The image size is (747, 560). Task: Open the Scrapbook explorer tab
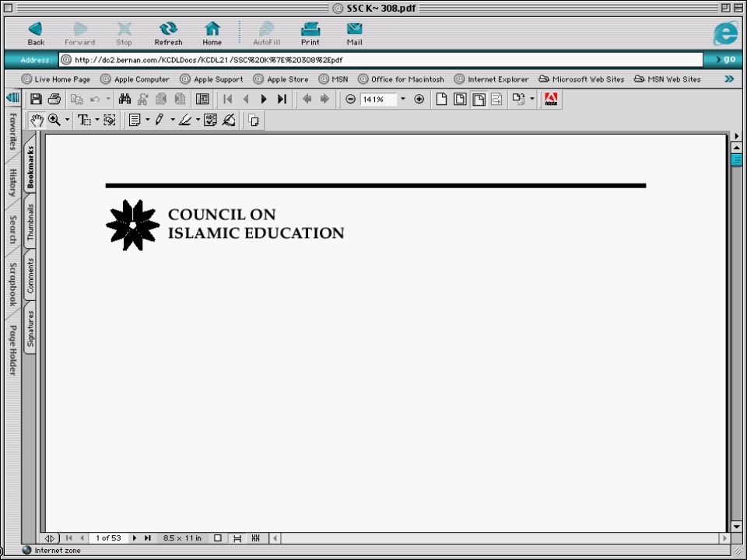pyautogui.click(x=13, y=285)
